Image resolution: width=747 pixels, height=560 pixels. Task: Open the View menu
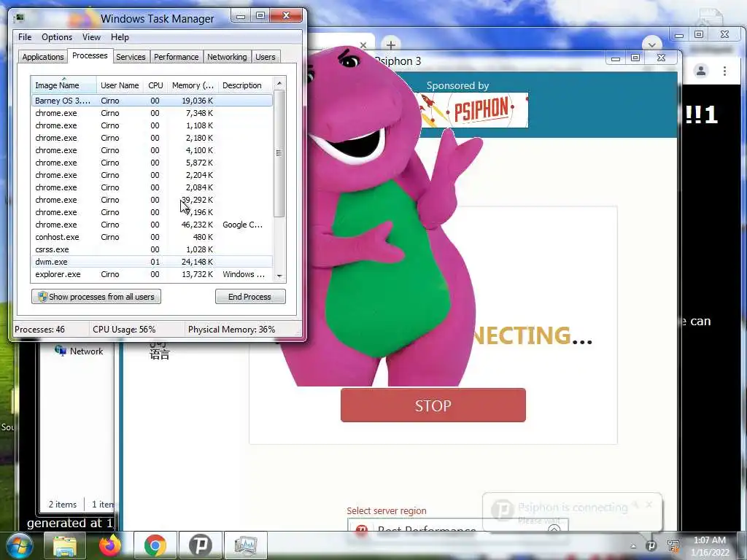point(91,37)
